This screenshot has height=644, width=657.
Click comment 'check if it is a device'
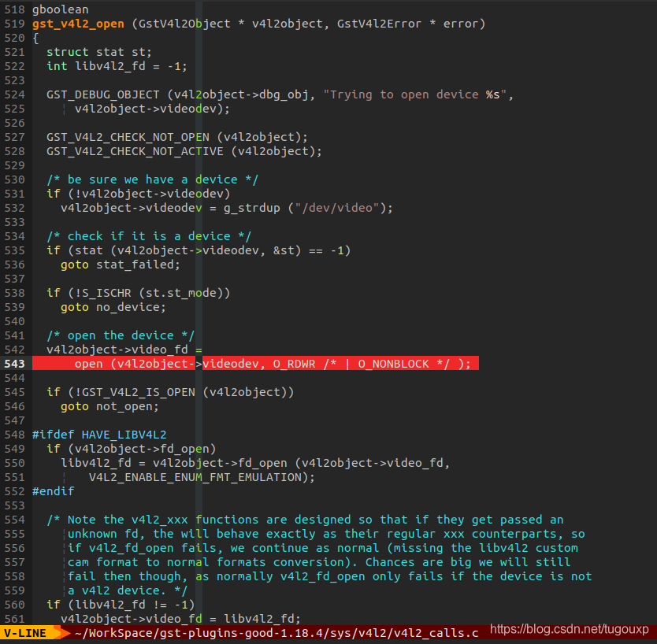(x=149, y=236)
